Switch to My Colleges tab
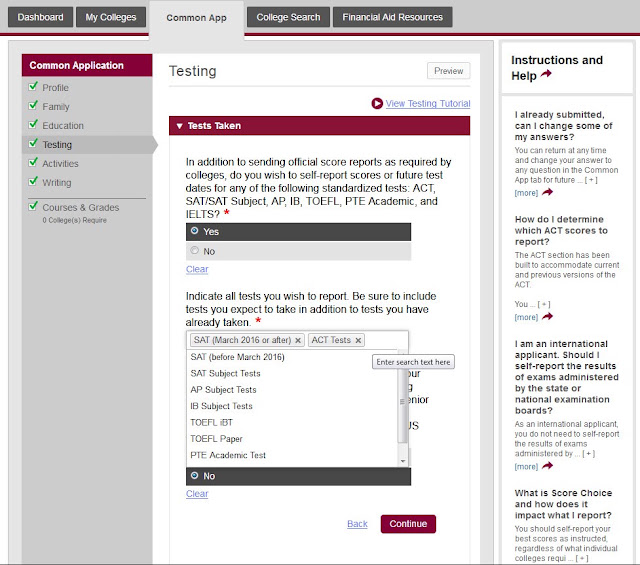This screenshot has height=565, width=640. (x=111, y=17)
